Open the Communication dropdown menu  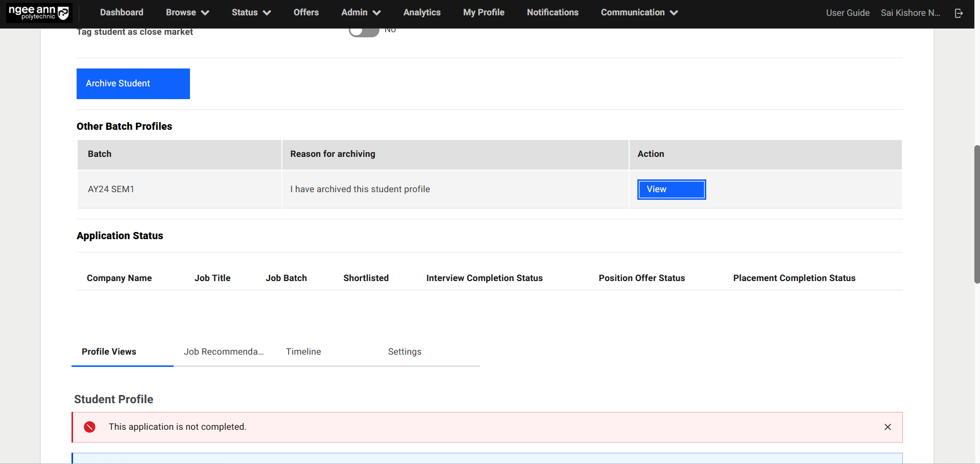click(639, 13)
